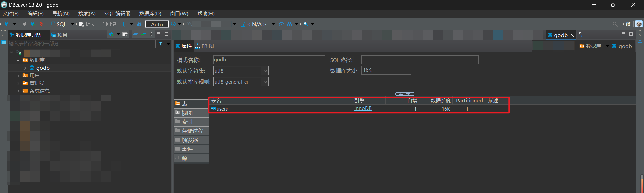Open the 数据库(D) menu
This screenshot has height=193, width=644.
[x=150, y=13]
